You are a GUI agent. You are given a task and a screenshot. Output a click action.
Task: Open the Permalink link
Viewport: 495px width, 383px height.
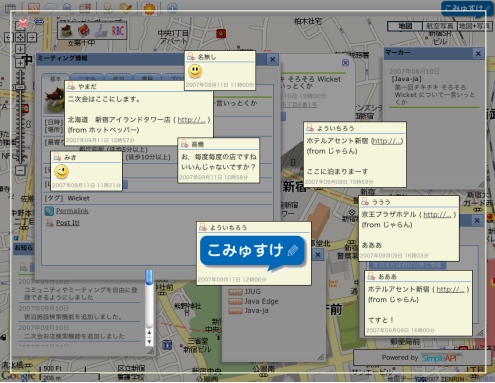(x=72, y=211)
